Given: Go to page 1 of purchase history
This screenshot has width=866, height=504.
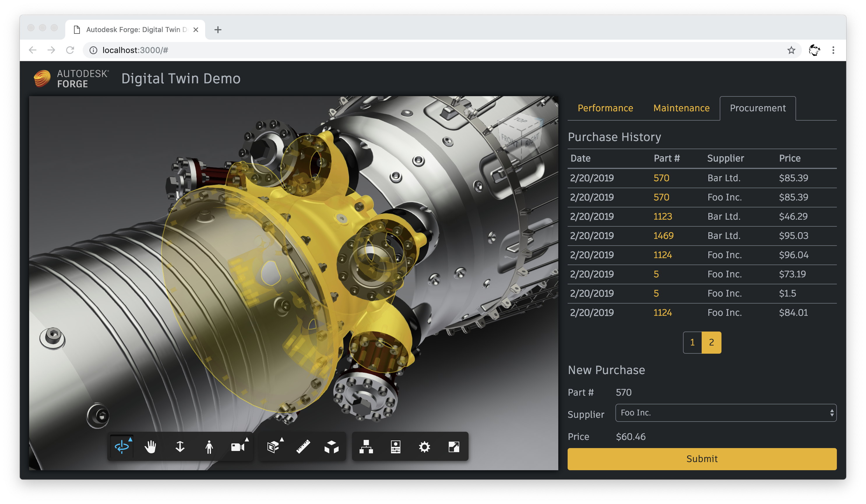Looking at the screenshot, I should [692, 342].
